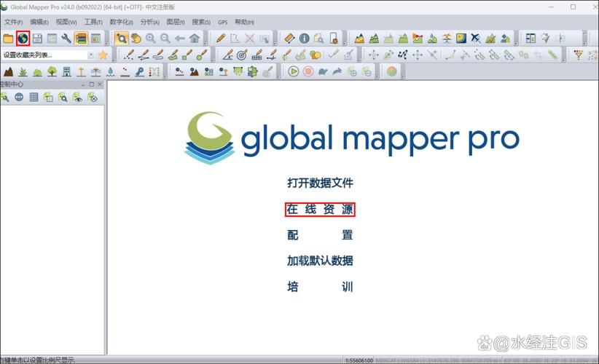Click the yellow star favorites icon

pyautogui.click(x=103, y=55)
